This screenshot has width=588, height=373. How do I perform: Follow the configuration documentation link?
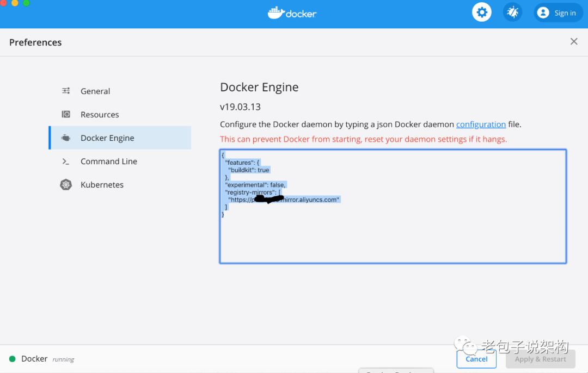point(481,125)
